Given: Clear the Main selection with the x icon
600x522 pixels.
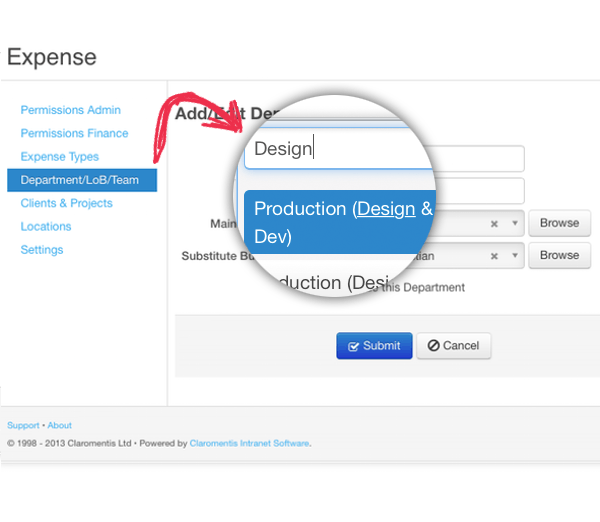Looking at the screenshot, I should click(x=494, y=224).
